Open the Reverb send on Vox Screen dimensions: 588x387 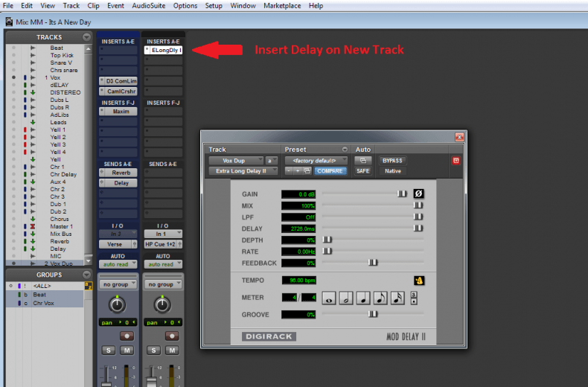coord(118,173)
